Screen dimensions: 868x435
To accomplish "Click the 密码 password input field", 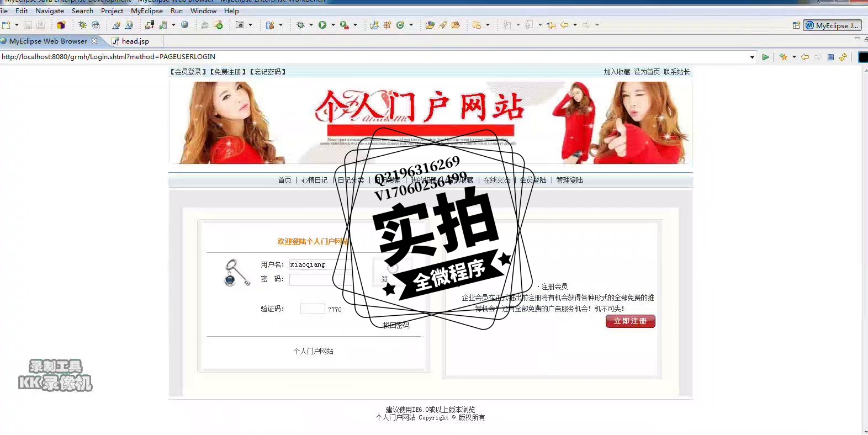I will [x=320, y=280].
